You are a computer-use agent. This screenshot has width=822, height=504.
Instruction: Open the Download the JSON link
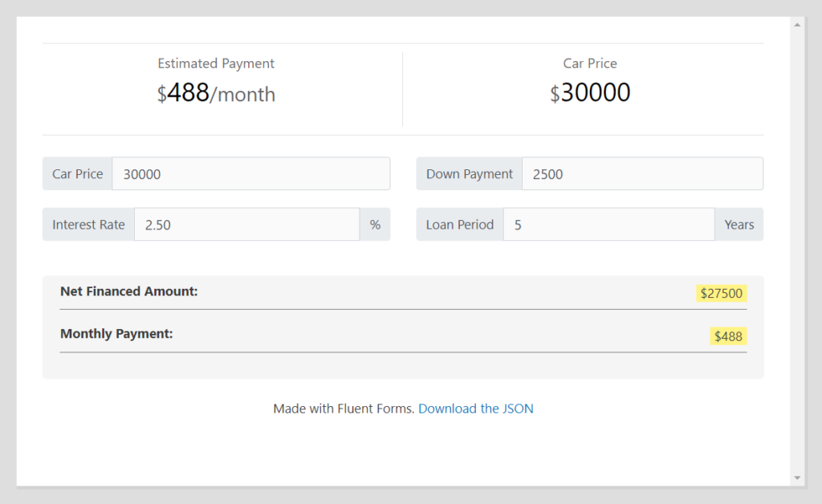(x=476, y=408)
